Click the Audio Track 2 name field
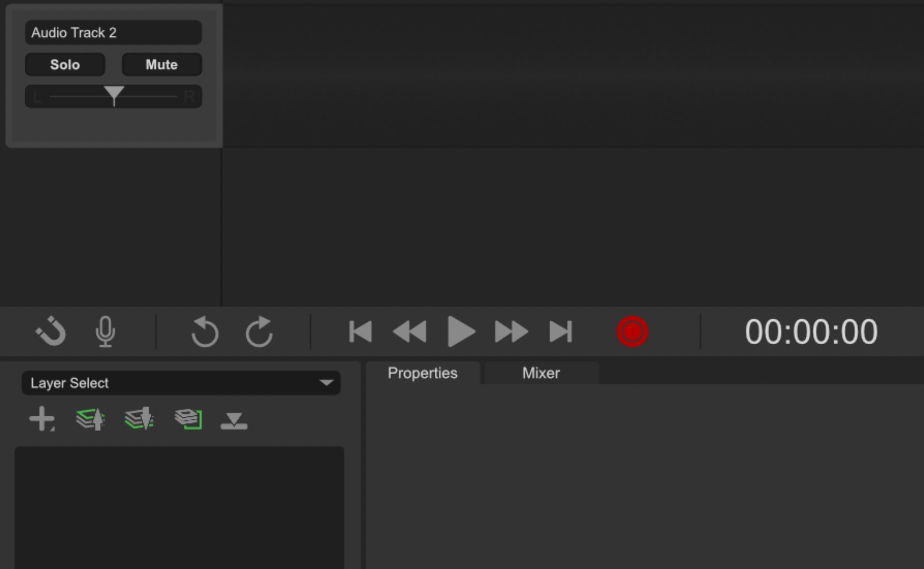The width and height of the screenshot is (924, 569). tap(113, 32)
